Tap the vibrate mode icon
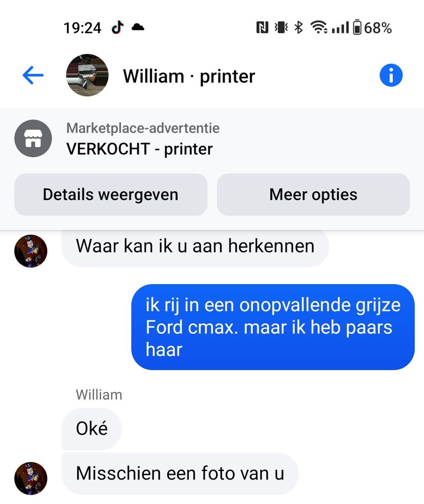This screenshot has height=504, width=424. tap(281, 27)
